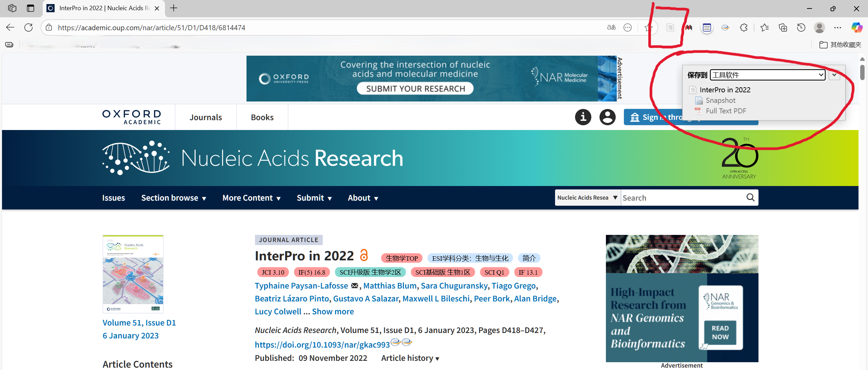This screenshot has height=370, width=868.
Task: Open the information circle icon
Action: coord(583,117)
